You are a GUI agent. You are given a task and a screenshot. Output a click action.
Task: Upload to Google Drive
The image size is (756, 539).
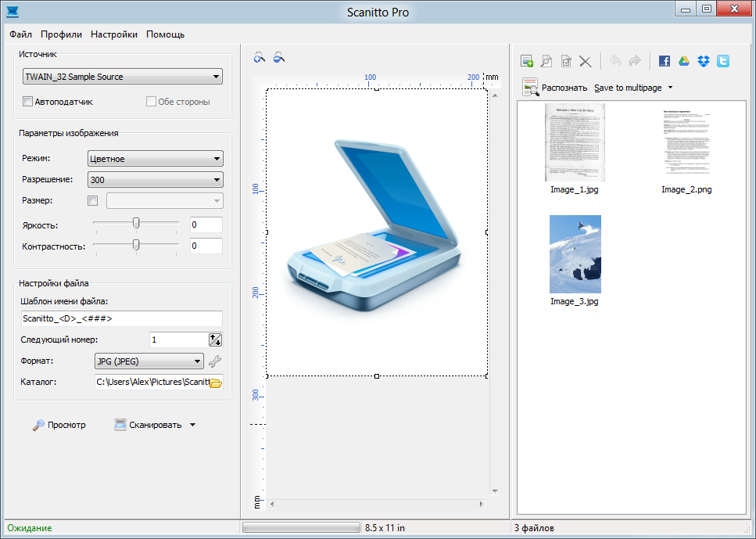coord(683,61)
